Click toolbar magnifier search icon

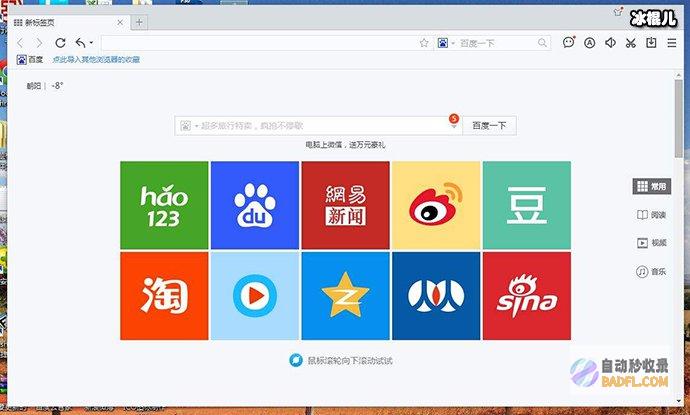(x=542, y=43)
